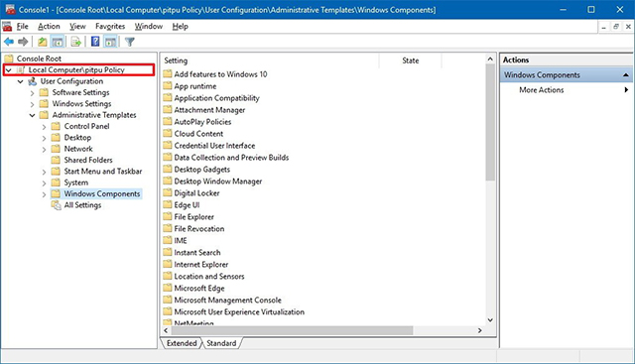The width and height of the screenshot is (635, 364).
Task: Collapse Windows Components section in Actions pane
Action: coord(626,75)
